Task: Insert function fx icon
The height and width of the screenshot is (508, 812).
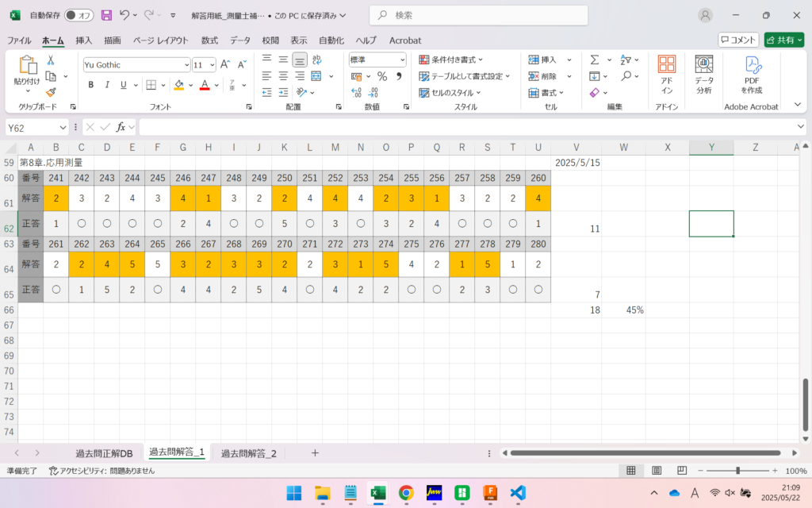Action: (121, 127)
